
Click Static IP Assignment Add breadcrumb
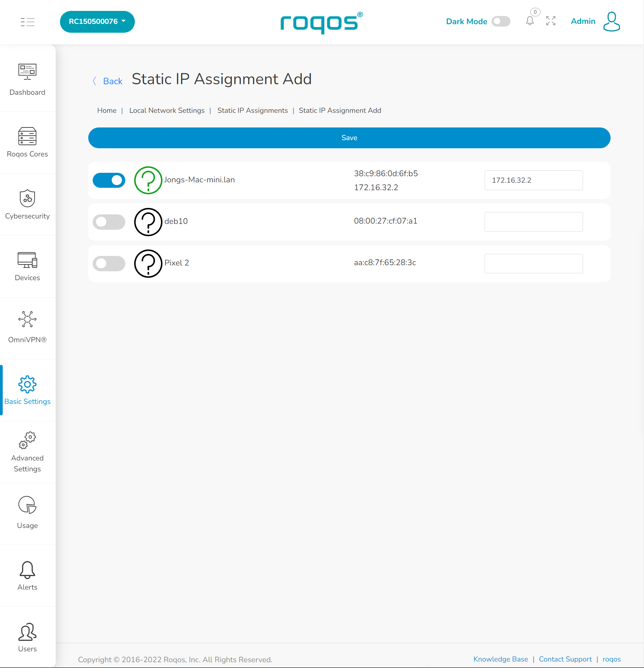pyautogui.click(x=340, y=110)
